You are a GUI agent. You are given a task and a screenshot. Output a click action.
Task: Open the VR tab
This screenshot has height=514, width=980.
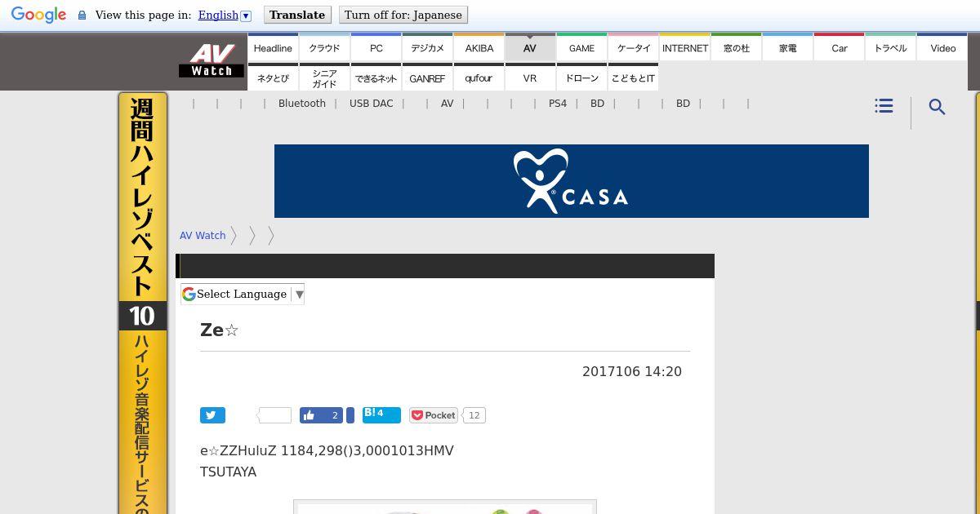[530, 78]
